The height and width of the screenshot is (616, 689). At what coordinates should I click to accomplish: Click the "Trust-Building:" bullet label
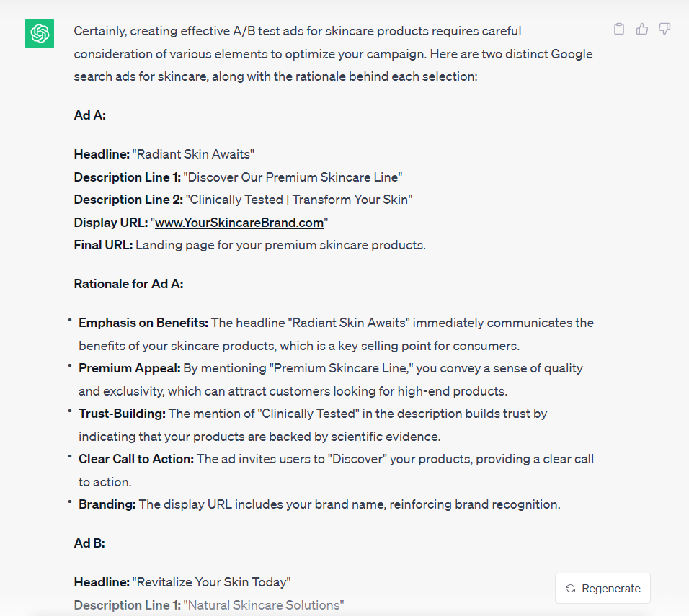coord(123,414)
